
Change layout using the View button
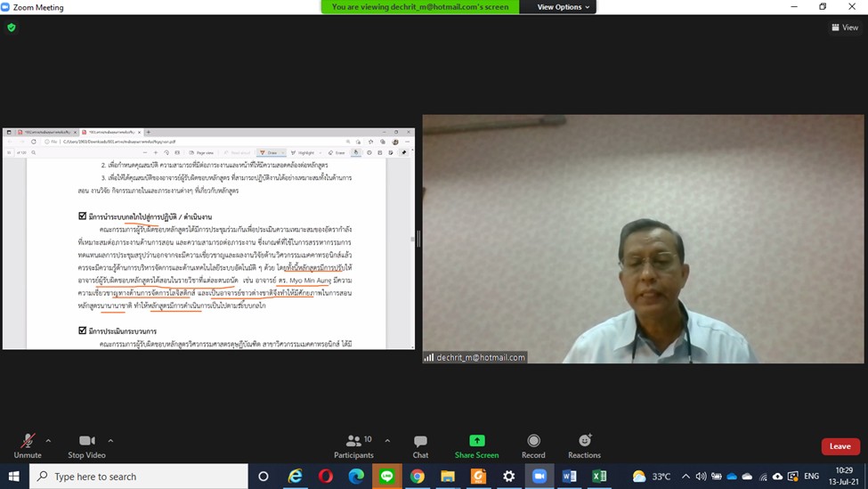[845, 28]
